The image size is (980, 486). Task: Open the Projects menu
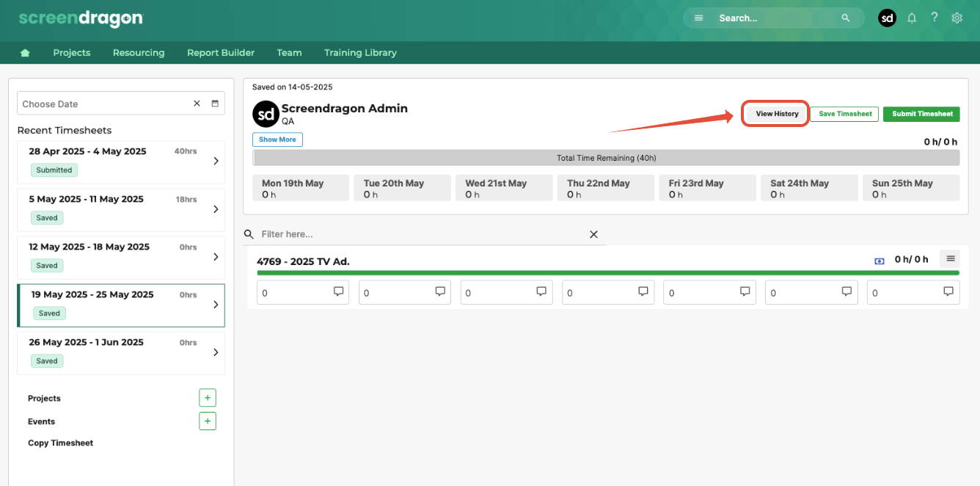[x=72, y=53]
